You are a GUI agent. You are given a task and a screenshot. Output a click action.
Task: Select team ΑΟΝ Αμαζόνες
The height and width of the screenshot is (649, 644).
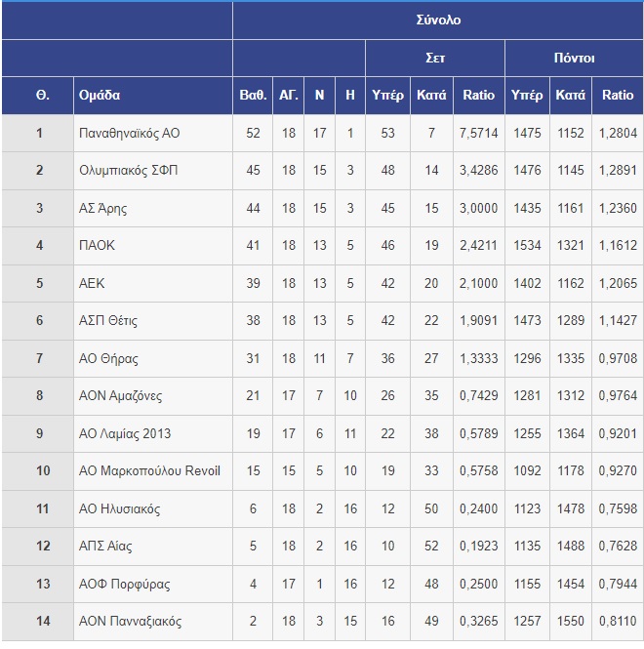pos(120,395)
